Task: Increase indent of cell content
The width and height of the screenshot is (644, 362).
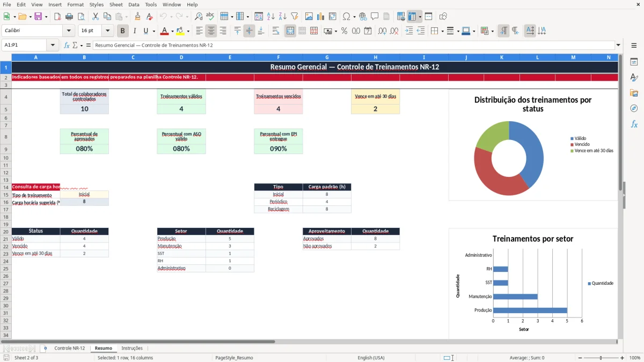Action: pos(409,31)
